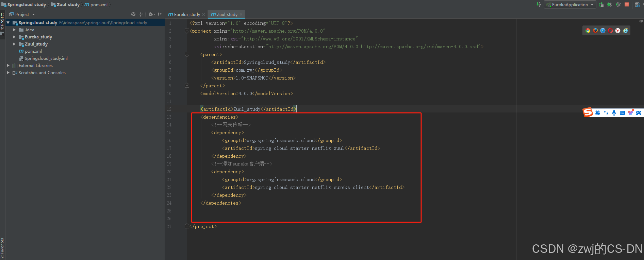Click the Build project icon with binary digits

click(x=539, y=4)
